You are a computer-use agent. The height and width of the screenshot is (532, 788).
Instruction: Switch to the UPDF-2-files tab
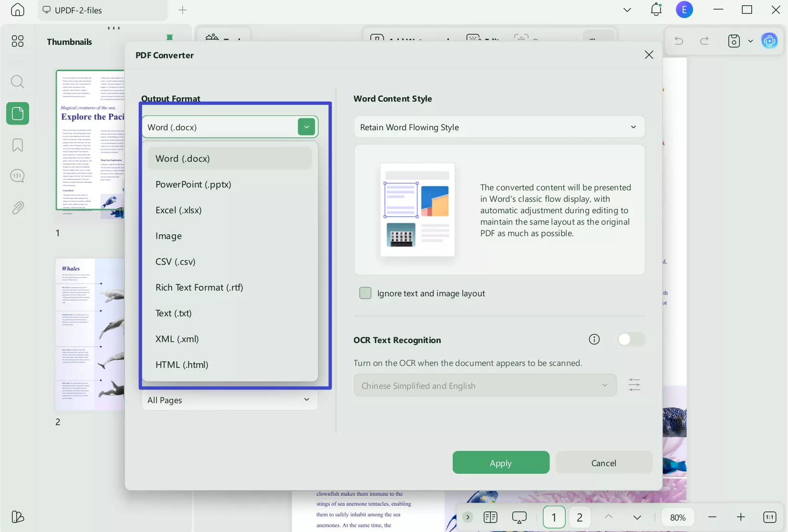tap(102, 10)
